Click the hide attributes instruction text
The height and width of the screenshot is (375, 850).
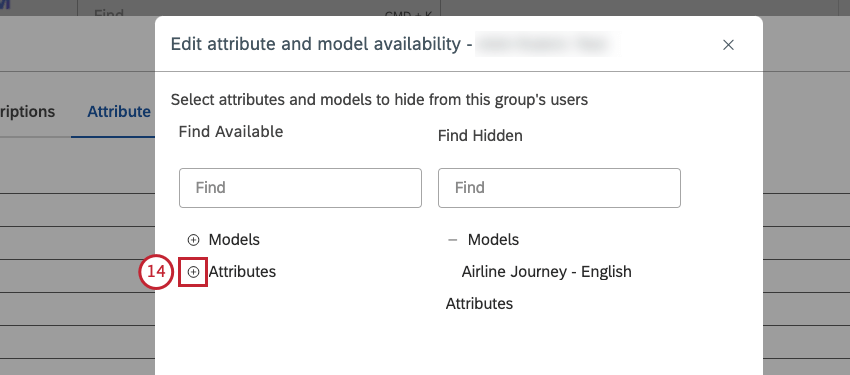coord(379,100)
